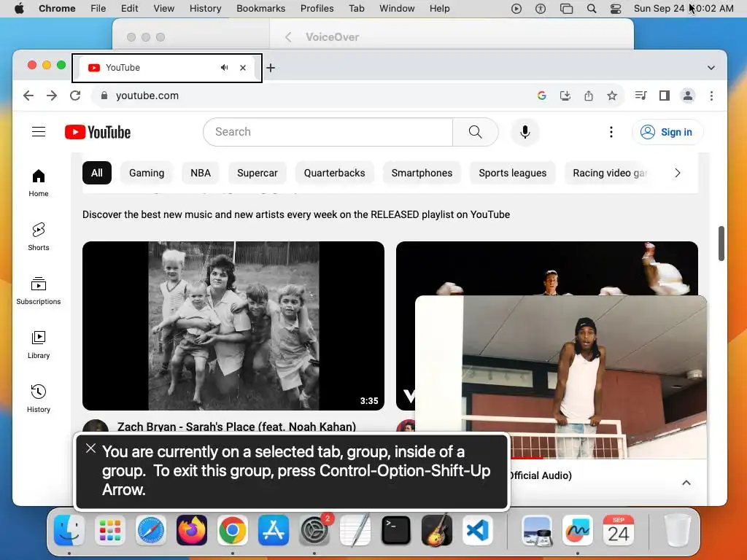
Task: Expand the miniplayer with up chevron
Action: [686, 483]
